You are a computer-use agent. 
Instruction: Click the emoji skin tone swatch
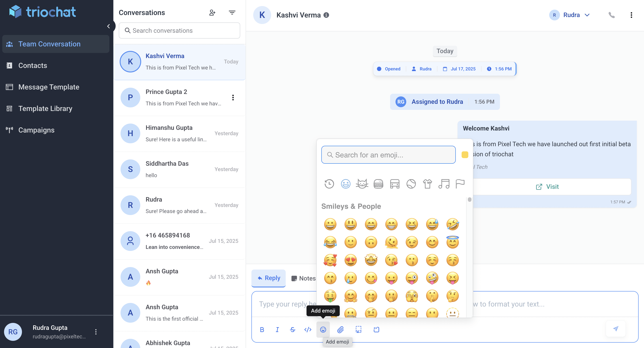point(465,155)
